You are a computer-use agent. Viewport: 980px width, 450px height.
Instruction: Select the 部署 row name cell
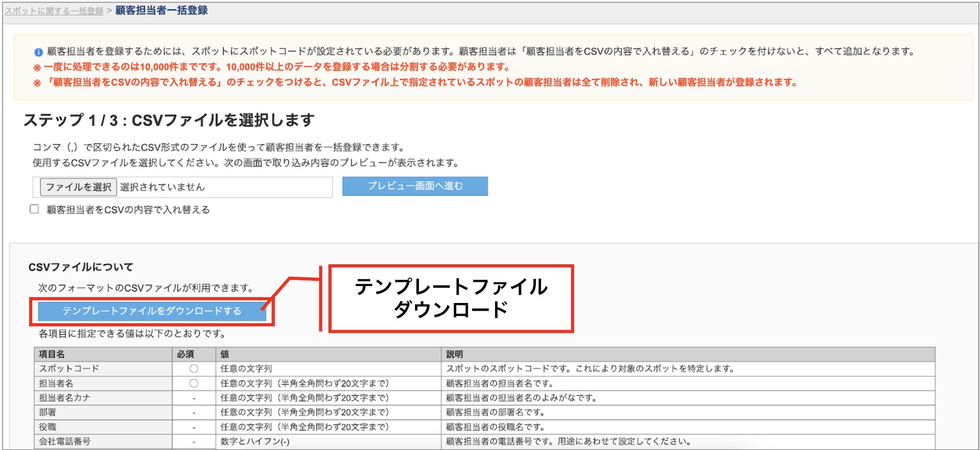(103, 413)
